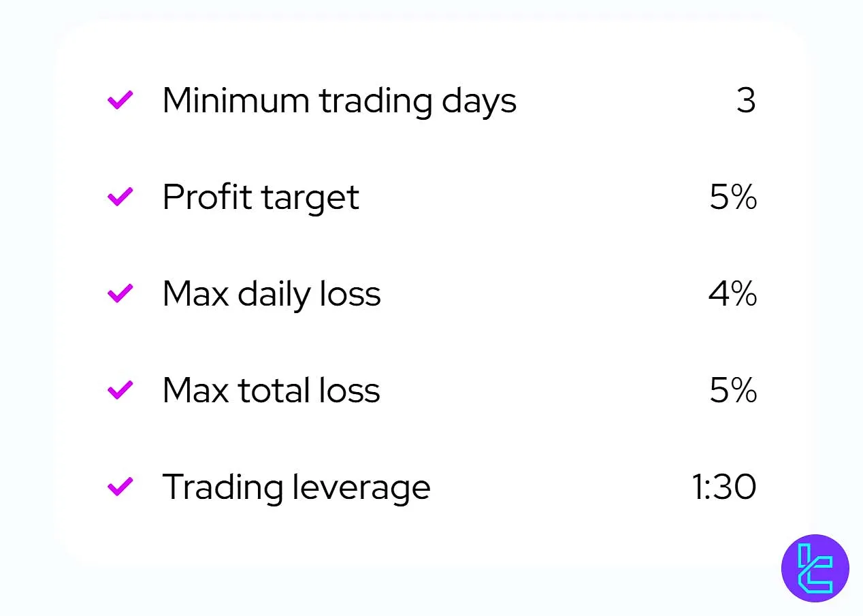Click the checkmark beside Minimum trading days

point(120,101)
